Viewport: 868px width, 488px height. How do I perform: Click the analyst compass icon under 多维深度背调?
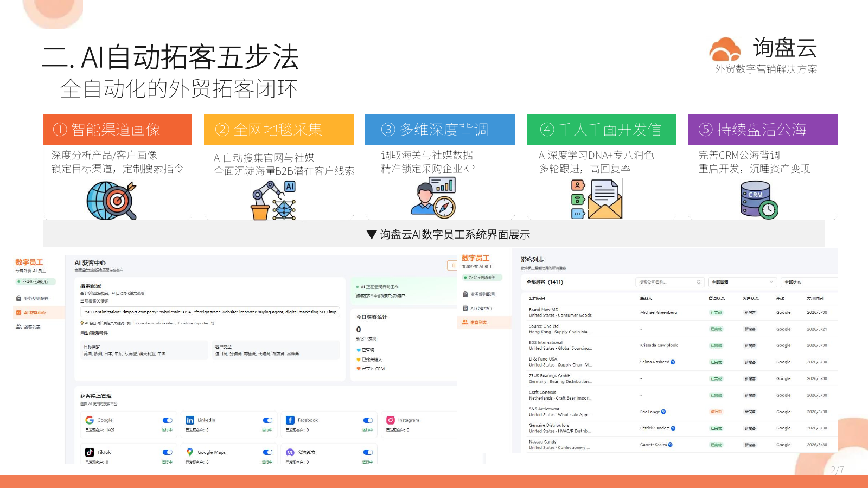(433, 197)
